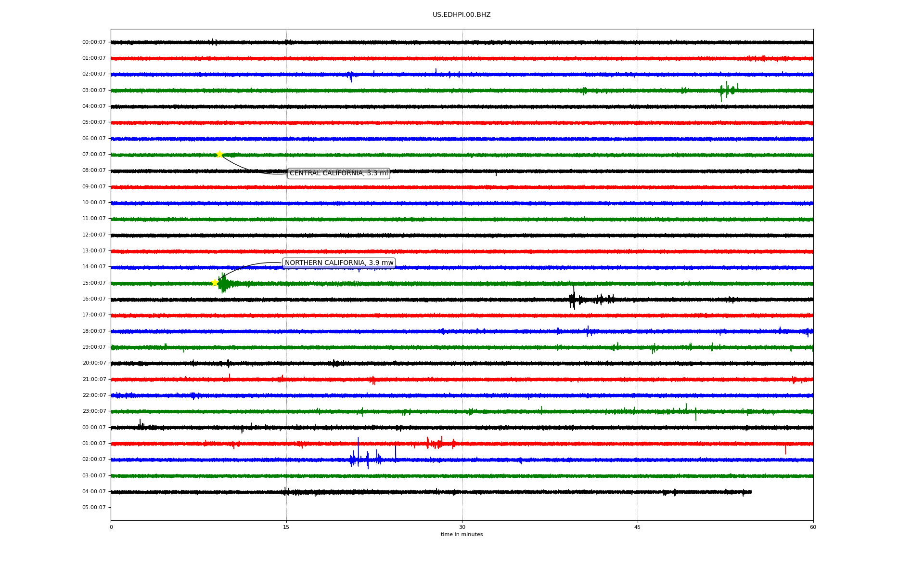Image resolution: width=924 pixels, height=578 pixels.
Task: Click the Northern California earthquake star marker
Action: click(x=215, y=283)
